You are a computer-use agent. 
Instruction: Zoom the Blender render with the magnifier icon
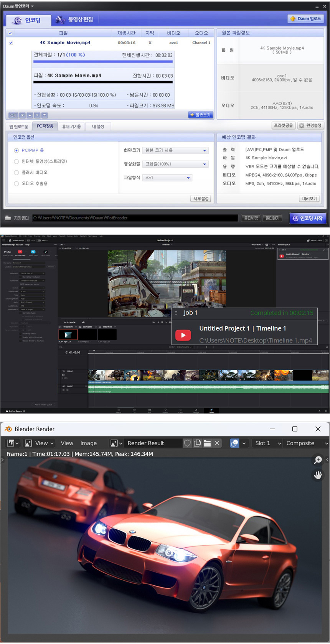(318, 460)
